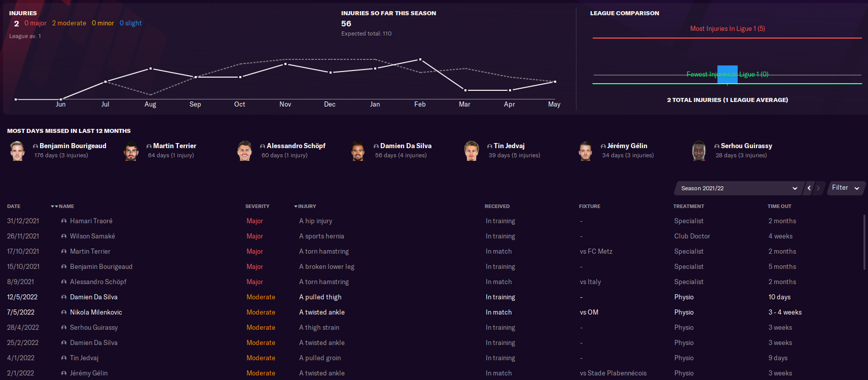Click the person icon beside Nikola Milenkovic
This screenshot has width=868, height=380.
pos(64,313)
